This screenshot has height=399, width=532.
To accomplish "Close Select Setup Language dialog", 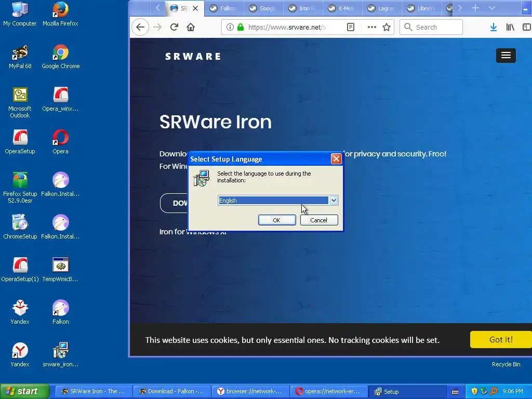I will (336, 159).
